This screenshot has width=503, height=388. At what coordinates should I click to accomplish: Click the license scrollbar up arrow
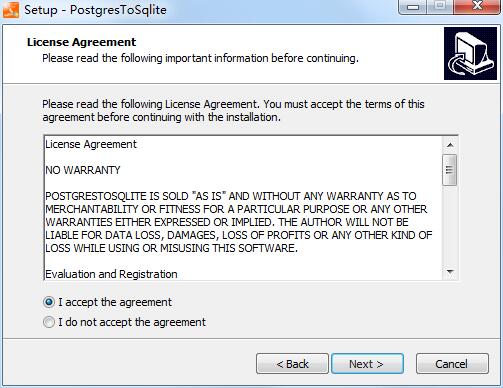450,145
